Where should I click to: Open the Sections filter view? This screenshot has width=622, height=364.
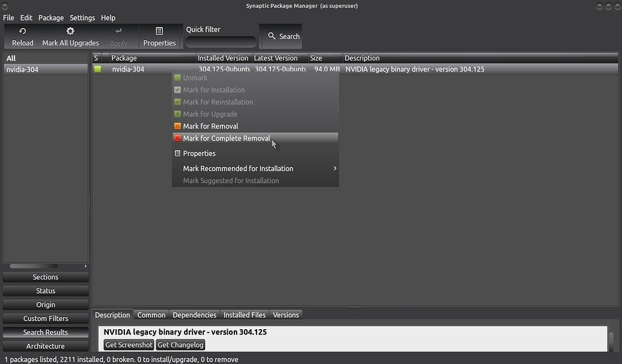pos(45,276)
